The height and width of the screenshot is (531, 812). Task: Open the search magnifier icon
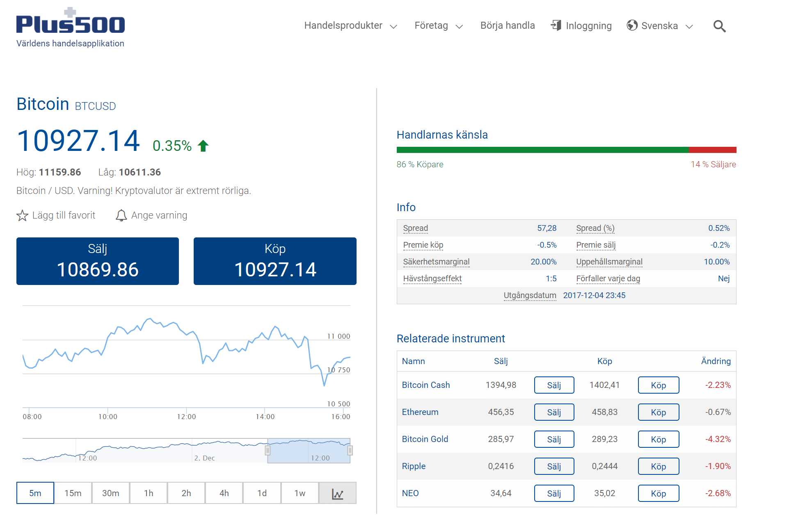click(719, 26)
